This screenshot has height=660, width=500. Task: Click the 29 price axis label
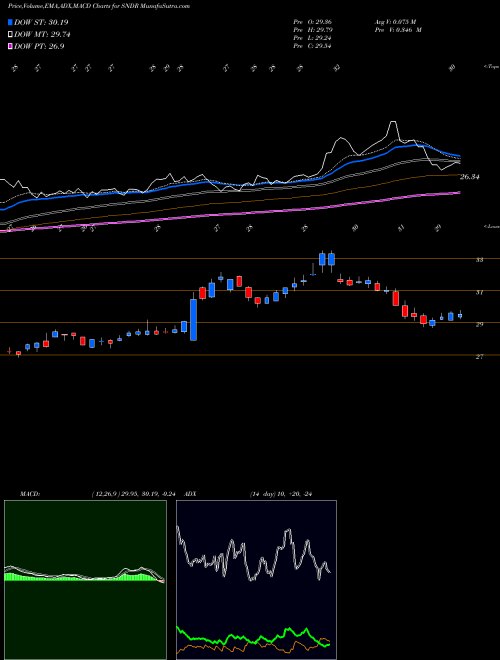tap(479, 325)
